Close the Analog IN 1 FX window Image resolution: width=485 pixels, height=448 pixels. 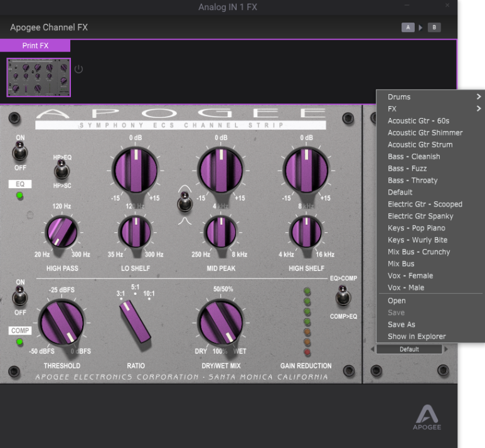pyautogui.click(x=447, y=5)
